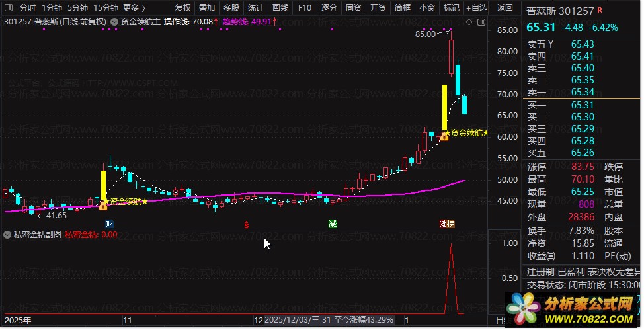This screenshot has width=644, height=330.
Task: Click 收益(三) value 1.110
Action: click(x=583, y=257)
